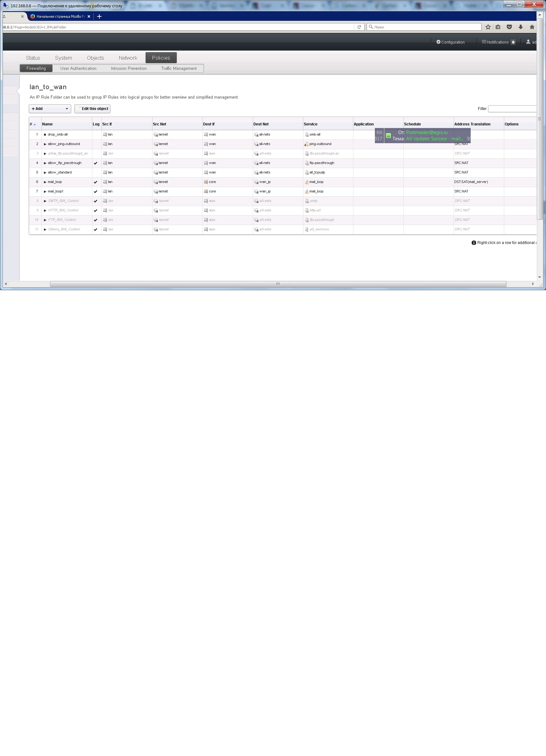Click the Log checkmark in Others_BW_Control row
This screenshot has width=546, height=756.
(x=96, y=230)
